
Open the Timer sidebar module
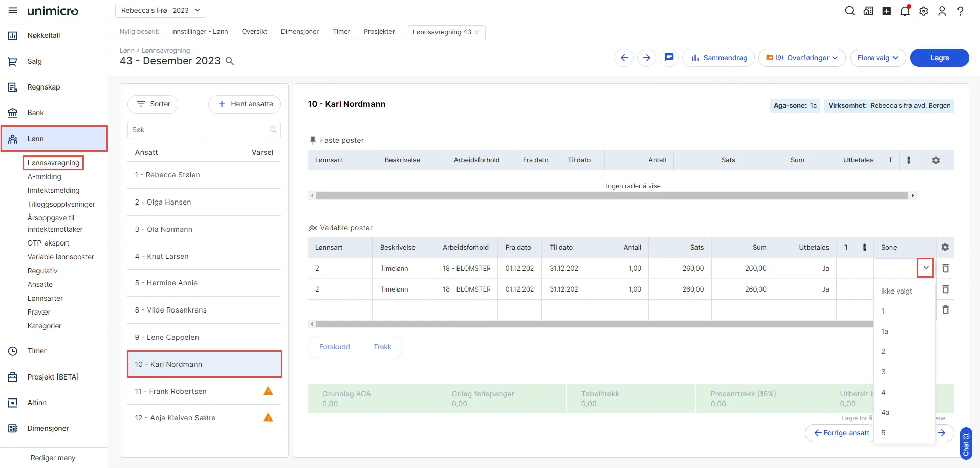pyautogui.click(x=37, y=351)
